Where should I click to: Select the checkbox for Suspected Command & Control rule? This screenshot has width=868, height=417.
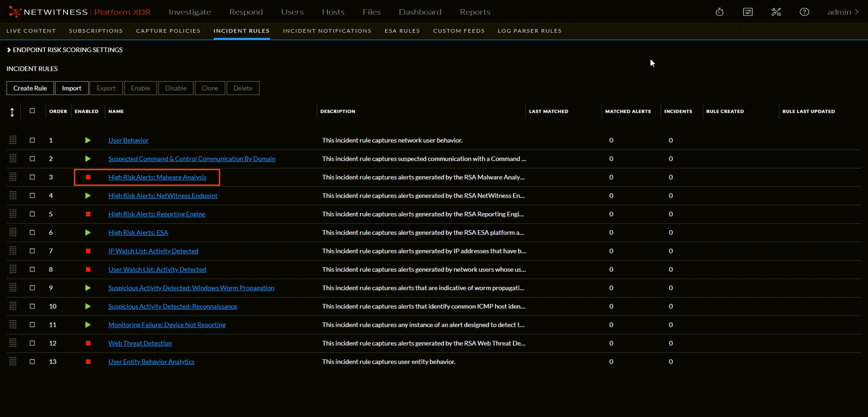point(32,158)
